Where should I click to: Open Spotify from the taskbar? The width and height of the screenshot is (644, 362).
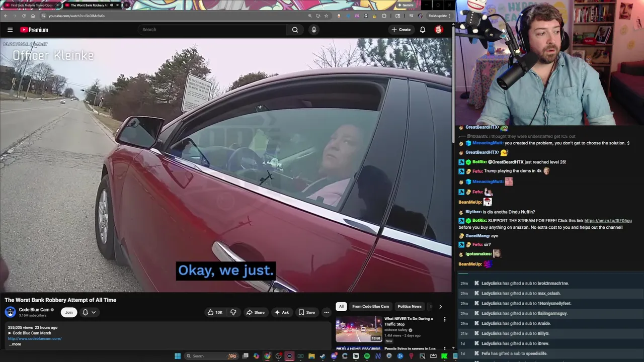point(367,356)
